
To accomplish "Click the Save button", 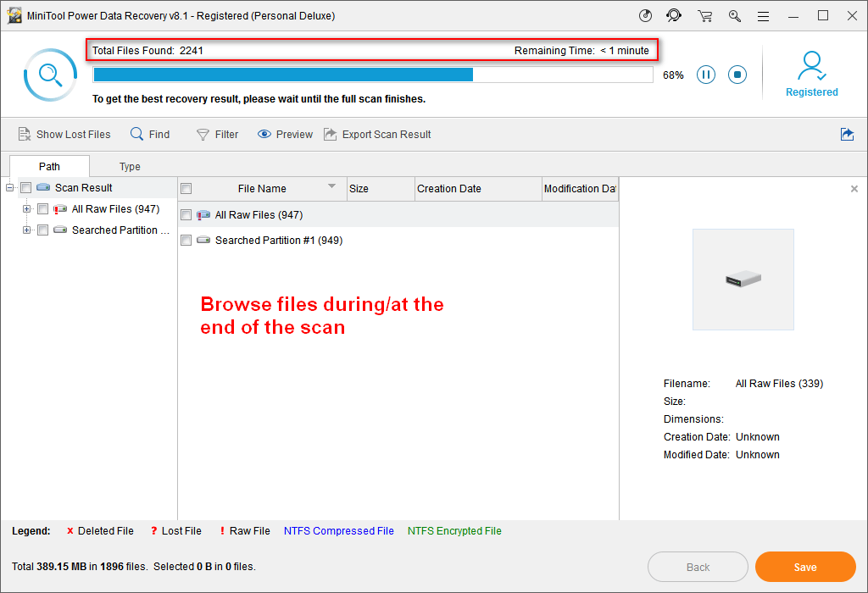I will (805, 567).
